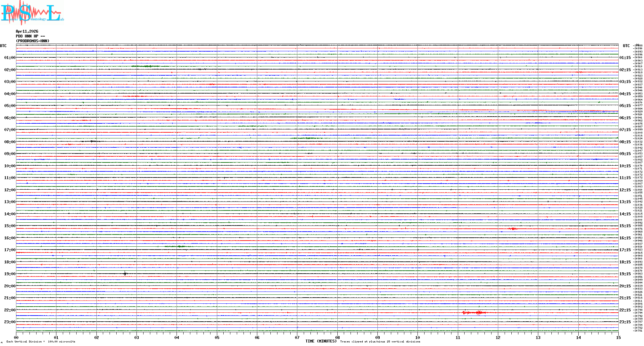This screenshot has height=346, width=644.
Task: Click the PSL Seismology Lab logo
Action: [x=32, y=13]
